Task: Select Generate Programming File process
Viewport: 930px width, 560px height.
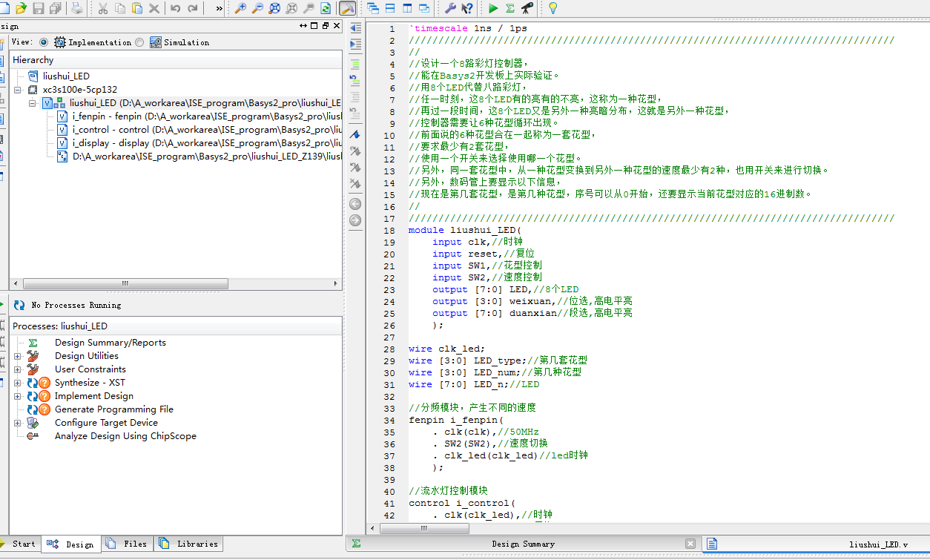Action: tap(113, 409)
